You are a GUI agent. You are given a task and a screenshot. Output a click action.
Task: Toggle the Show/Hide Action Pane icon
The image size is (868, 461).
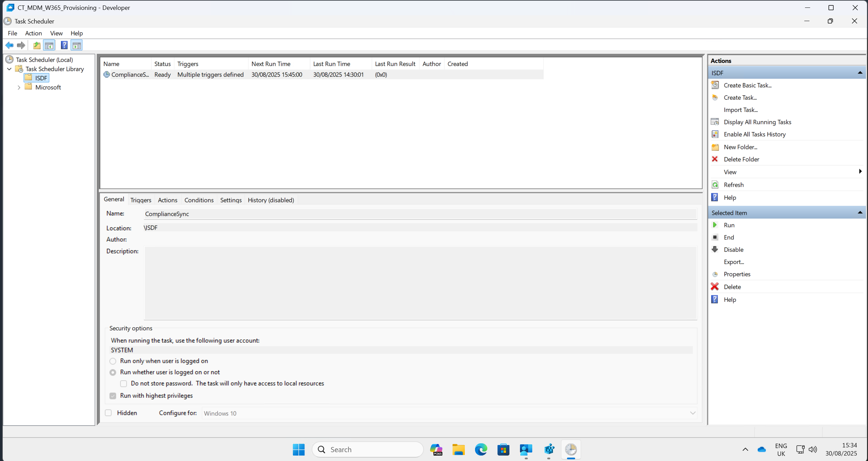click(x=77, y=45)
